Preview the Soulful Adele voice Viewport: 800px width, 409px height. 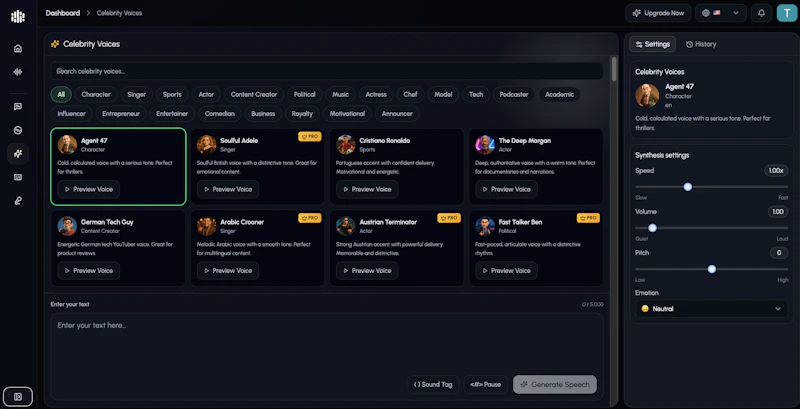coord(228,189)
